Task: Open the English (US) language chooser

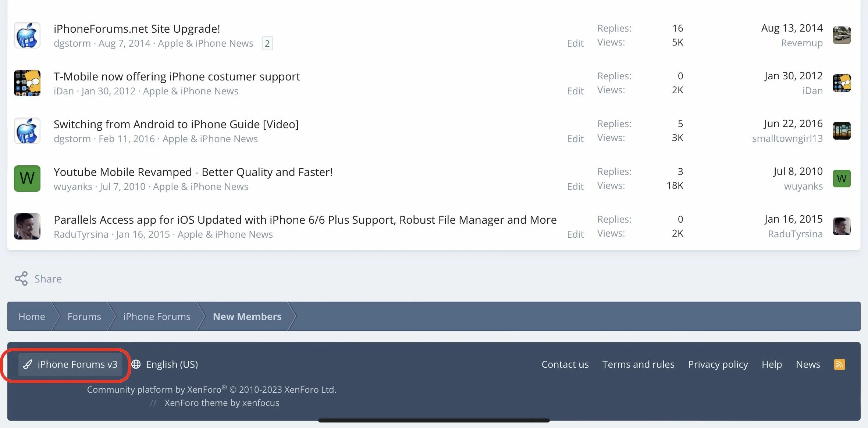Action: pos(165,364)
